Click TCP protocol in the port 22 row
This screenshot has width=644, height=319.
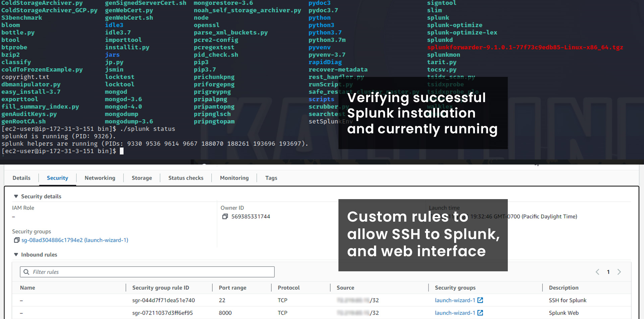pyautogui.click(x=282, y=300)
